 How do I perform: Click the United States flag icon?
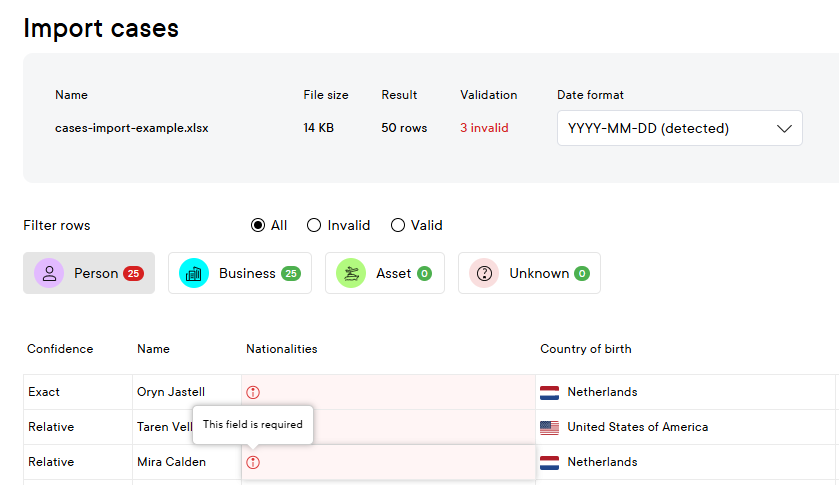(549, 427)
